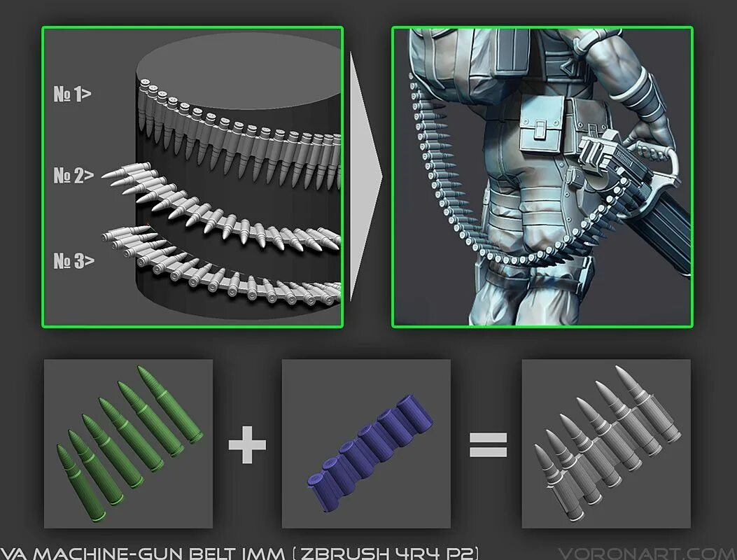Click the equals sign before the gray belt
737x560 pixels.
(489, 444)
